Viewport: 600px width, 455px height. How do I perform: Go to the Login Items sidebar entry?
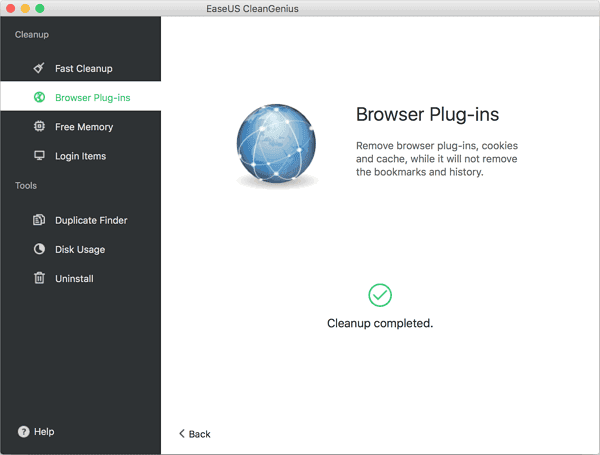[x=80, y=156]
